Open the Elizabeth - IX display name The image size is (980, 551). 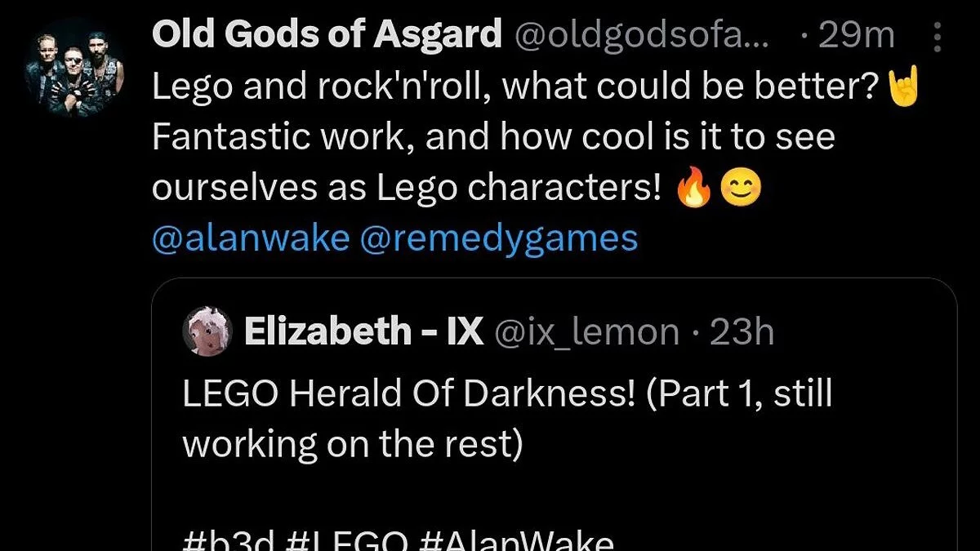point(363,332)
